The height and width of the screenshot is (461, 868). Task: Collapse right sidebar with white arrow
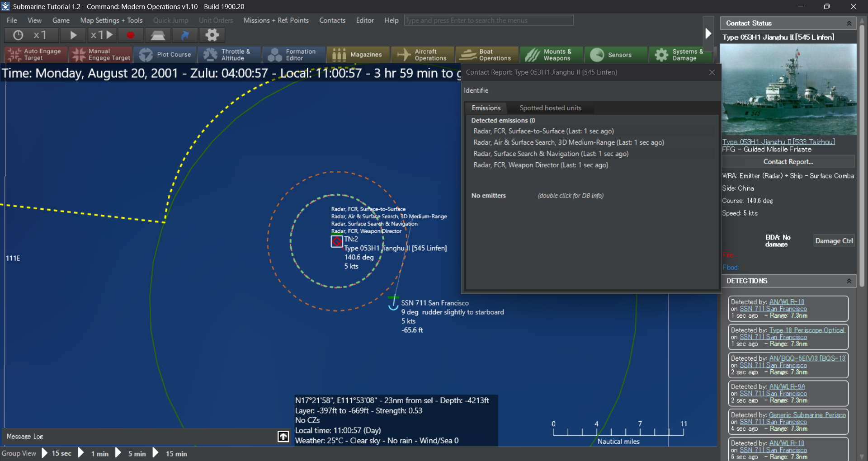[x=708, y=33]
